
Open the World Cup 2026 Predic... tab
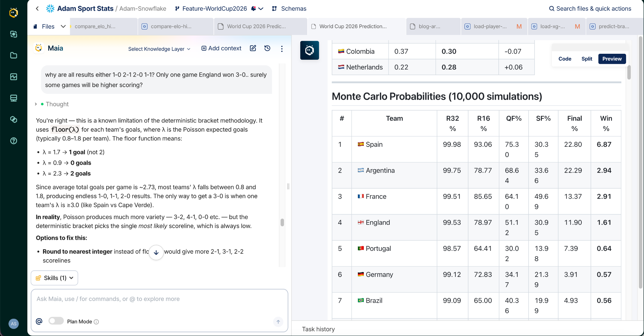click(260, 26)
